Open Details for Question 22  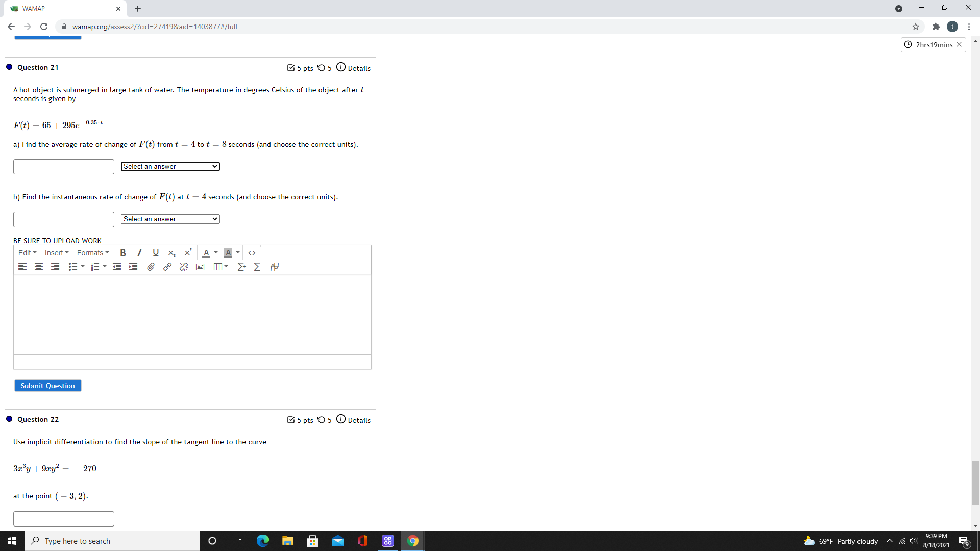pyautogui.click(x=359, y=420)
